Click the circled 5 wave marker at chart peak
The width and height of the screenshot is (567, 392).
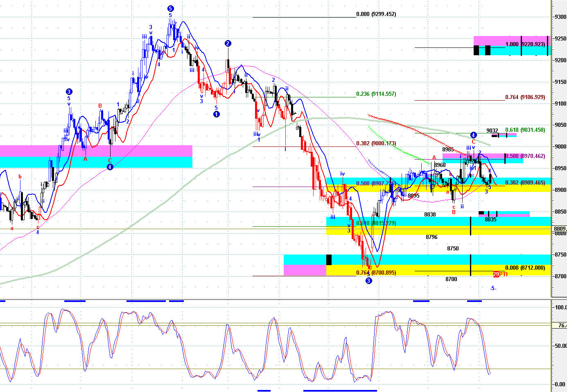[171, 9]
